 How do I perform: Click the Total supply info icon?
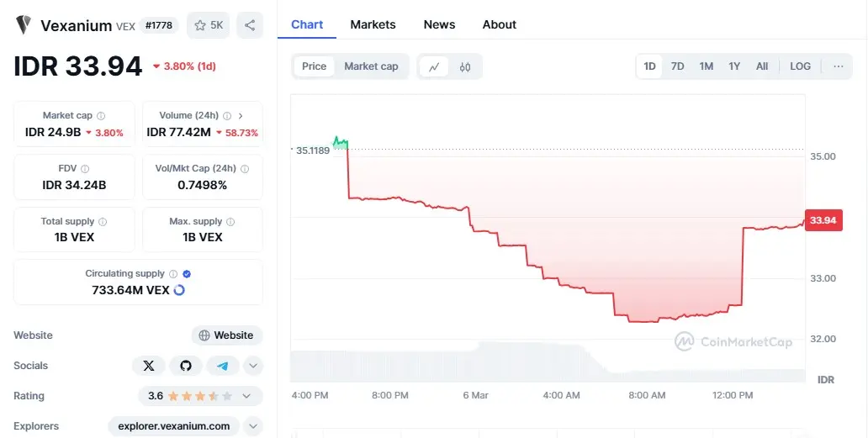(103, 221)
